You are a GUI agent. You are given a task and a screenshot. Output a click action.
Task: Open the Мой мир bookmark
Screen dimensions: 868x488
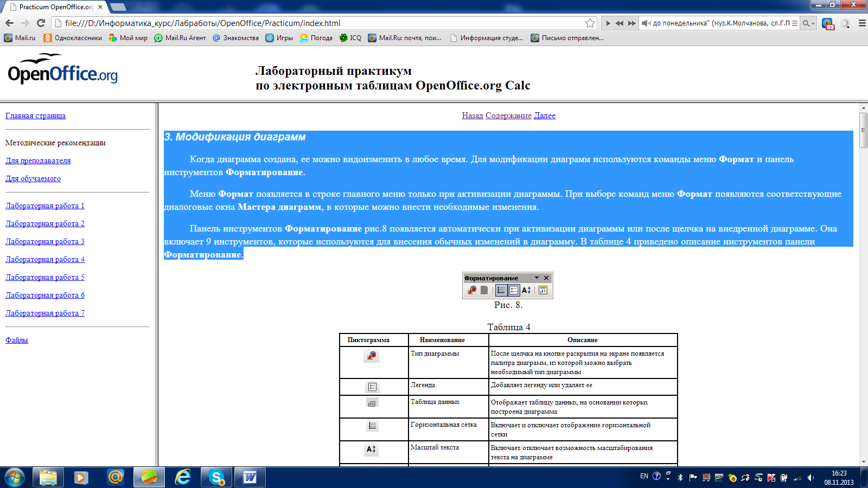[x=128, y=38]
